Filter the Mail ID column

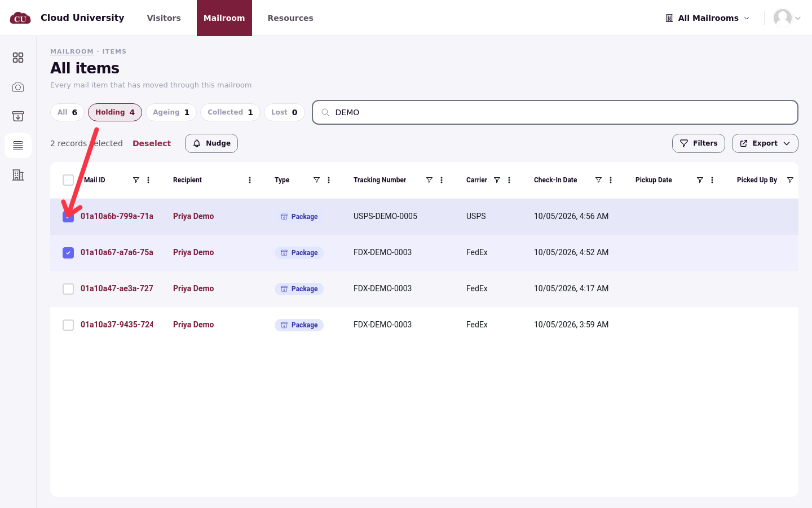[x=136, y=180]
